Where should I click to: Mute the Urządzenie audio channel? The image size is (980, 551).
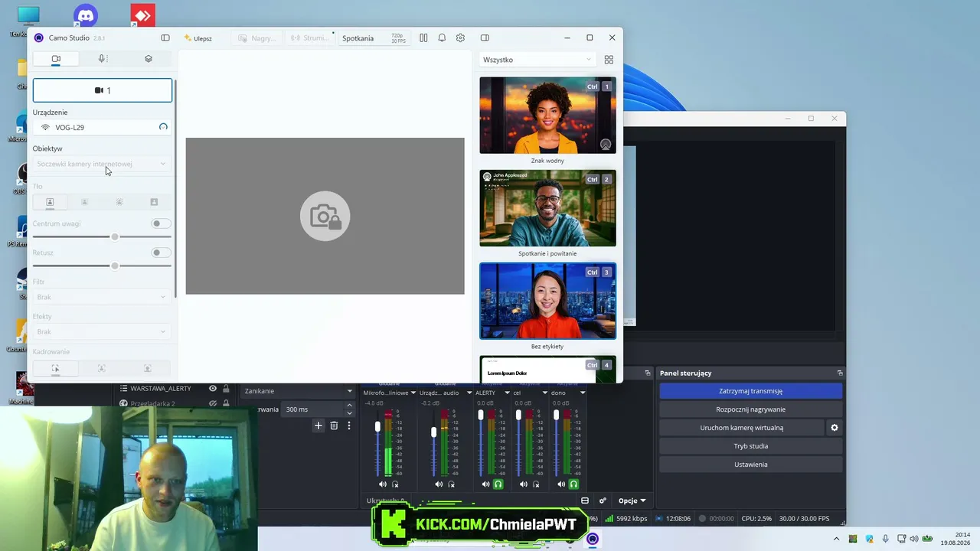click(x=439, y=484)
